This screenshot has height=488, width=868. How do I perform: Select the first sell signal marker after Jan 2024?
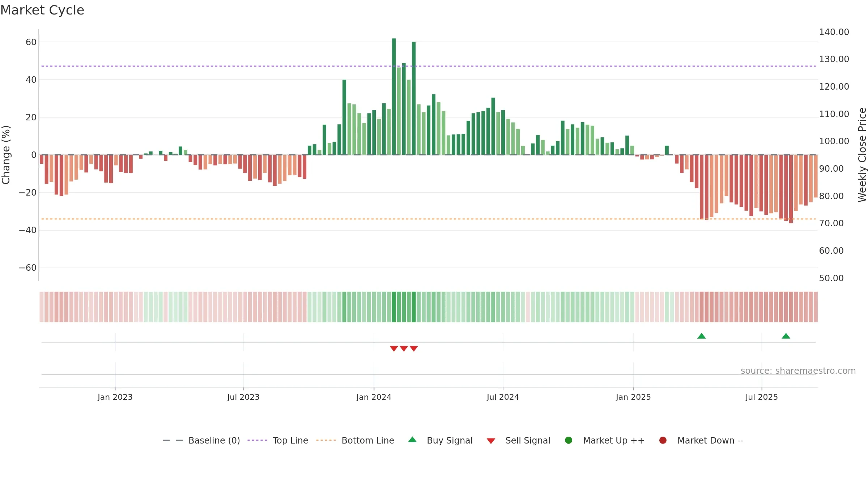click(x=394, y=348)
